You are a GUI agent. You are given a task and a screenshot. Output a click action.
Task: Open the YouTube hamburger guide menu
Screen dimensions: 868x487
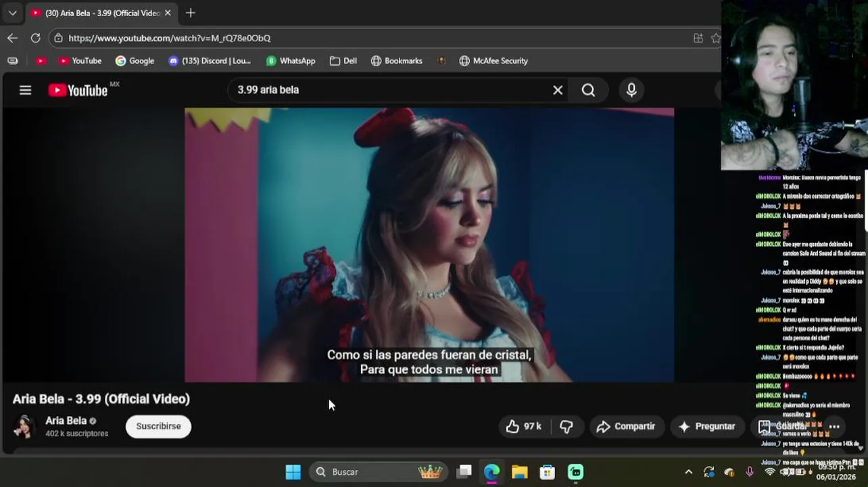click(25, 90)
